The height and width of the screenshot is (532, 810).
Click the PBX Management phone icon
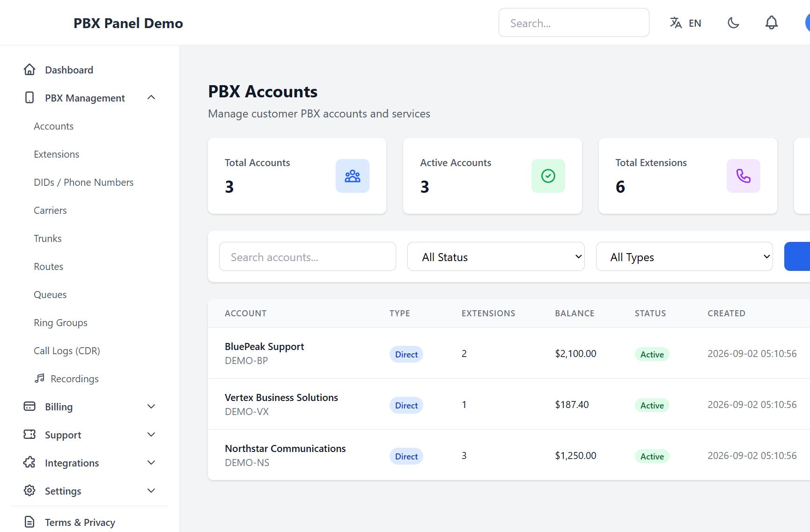tap(29, 98)
